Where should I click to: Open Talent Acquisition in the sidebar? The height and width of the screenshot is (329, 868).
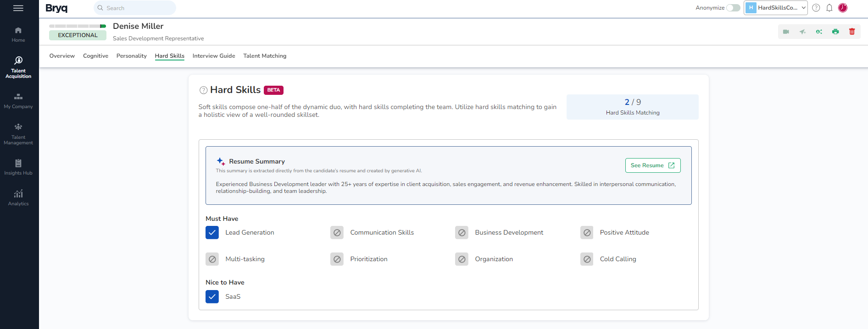tap(18, 67)
